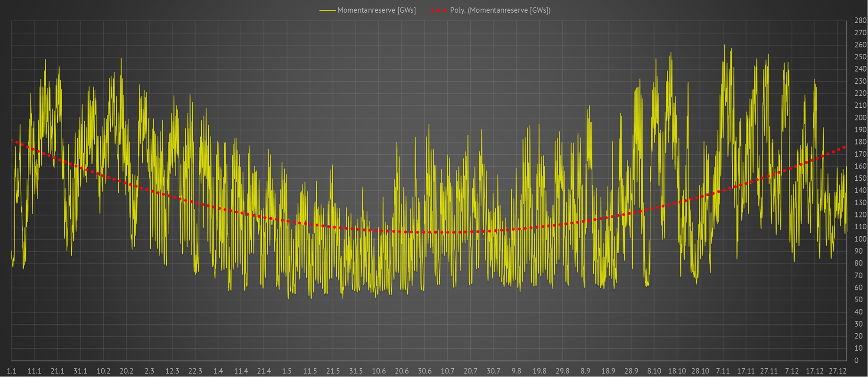
Task: Click the 30.7 date tick label
Action: point(493,371)
